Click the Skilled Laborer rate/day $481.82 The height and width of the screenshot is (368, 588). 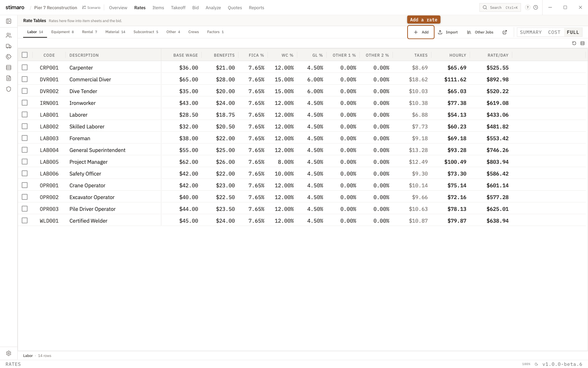pyautogui.click(x=498, y=127)
